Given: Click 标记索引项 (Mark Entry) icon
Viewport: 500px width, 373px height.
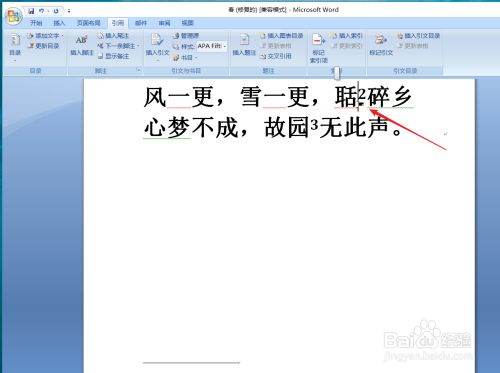Looking at the screenshot, I should click(x=319, y=47).
